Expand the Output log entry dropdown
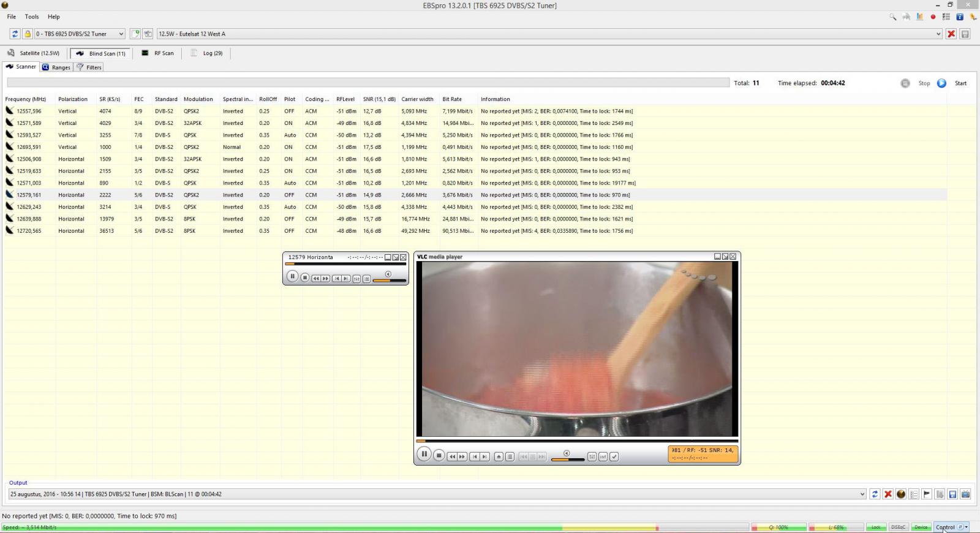The width and height of the screenshot is (980, 533). pyautogui.click(x=862, y=494)
